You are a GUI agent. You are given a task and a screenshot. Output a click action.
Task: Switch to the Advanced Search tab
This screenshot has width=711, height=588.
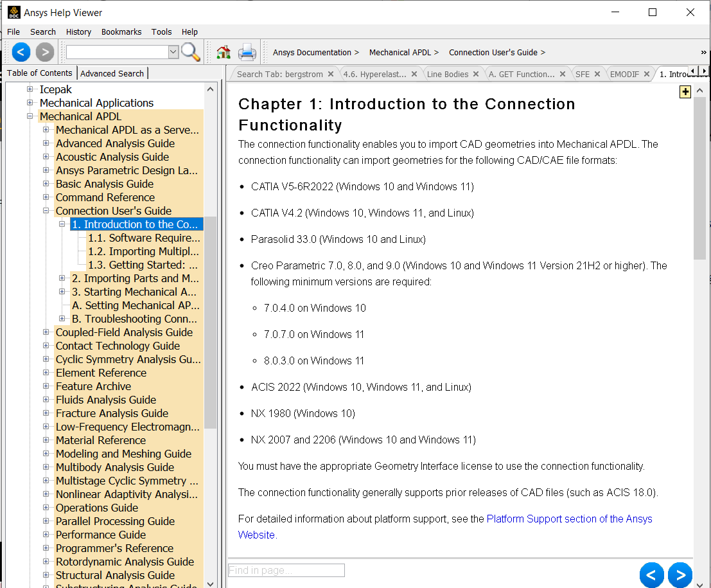pyautogui.click(x=112, y=73)
